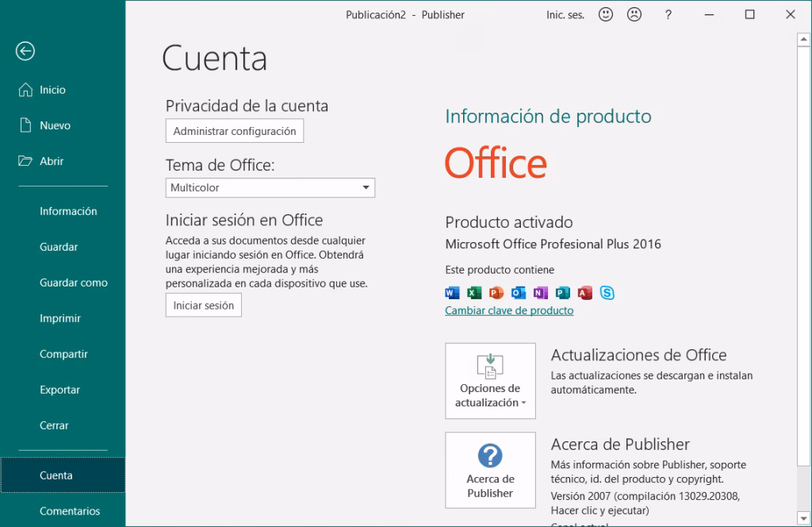The width and height of the screenshot is (812, 527).
Task: Follow the Cambiar clave de producto link
Action: pos(509,310)
